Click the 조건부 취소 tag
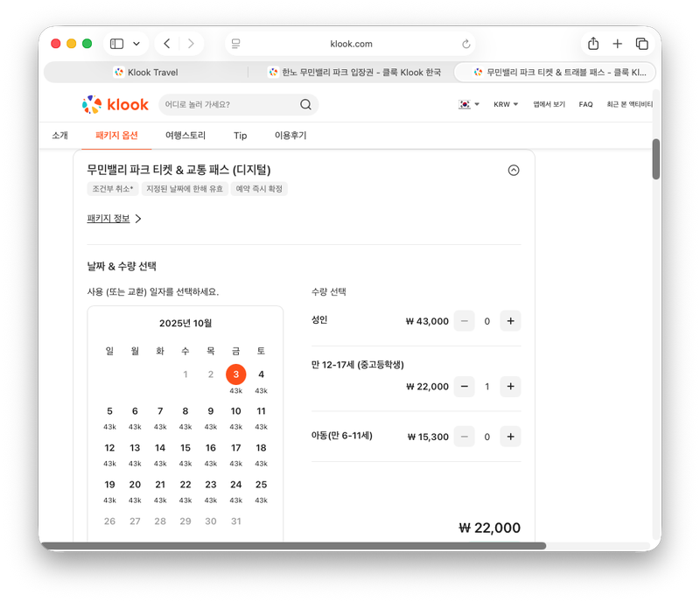Screen dimensions: 700x602 coord(113,189)
